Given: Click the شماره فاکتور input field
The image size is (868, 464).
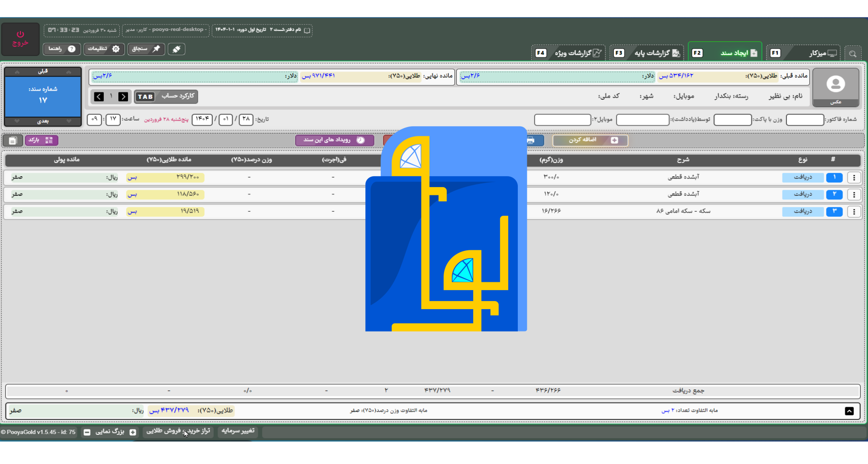Looking at the screenshot, I should click(805, 120).
